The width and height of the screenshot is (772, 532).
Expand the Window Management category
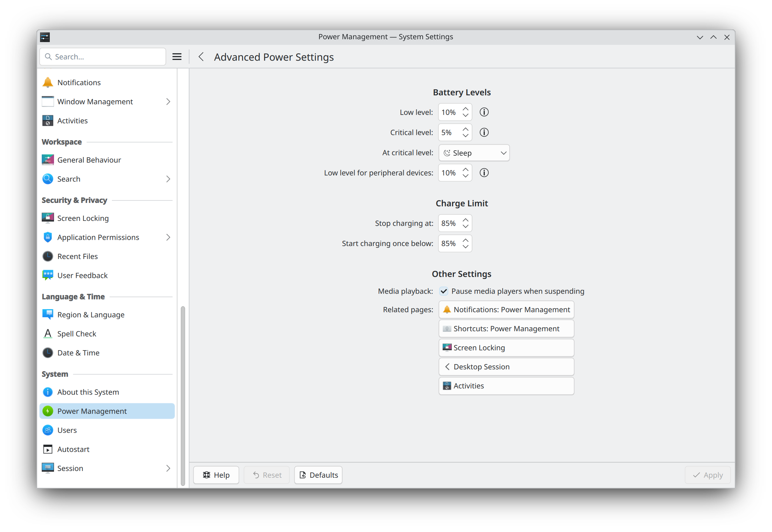click(168, 102)
